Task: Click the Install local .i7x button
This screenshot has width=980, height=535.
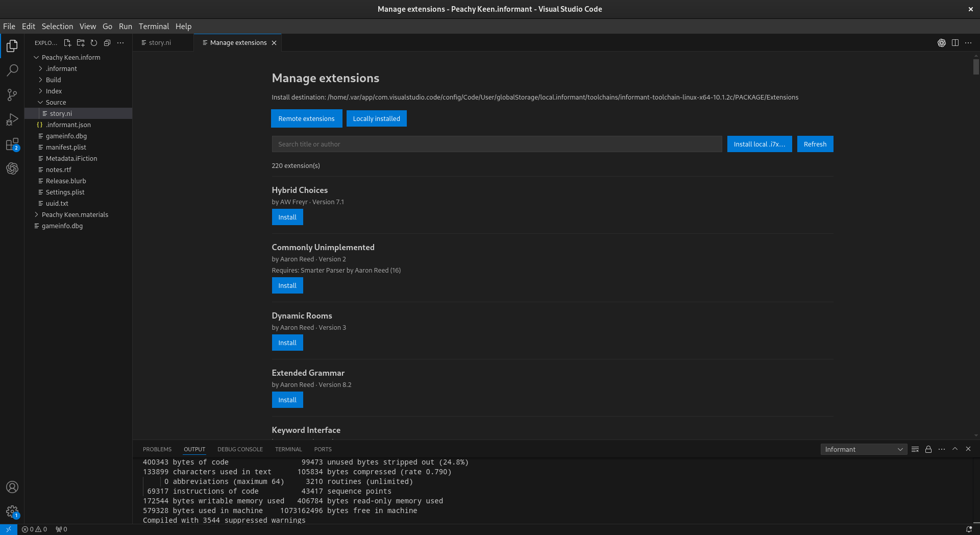Action: pyautogui.click(x=759, y=144)
